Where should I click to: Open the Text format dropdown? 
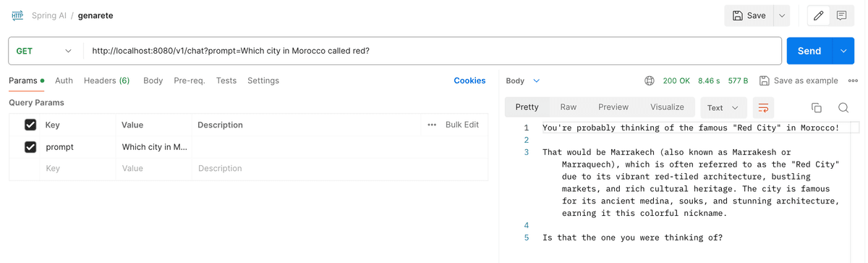click(723, 107)
